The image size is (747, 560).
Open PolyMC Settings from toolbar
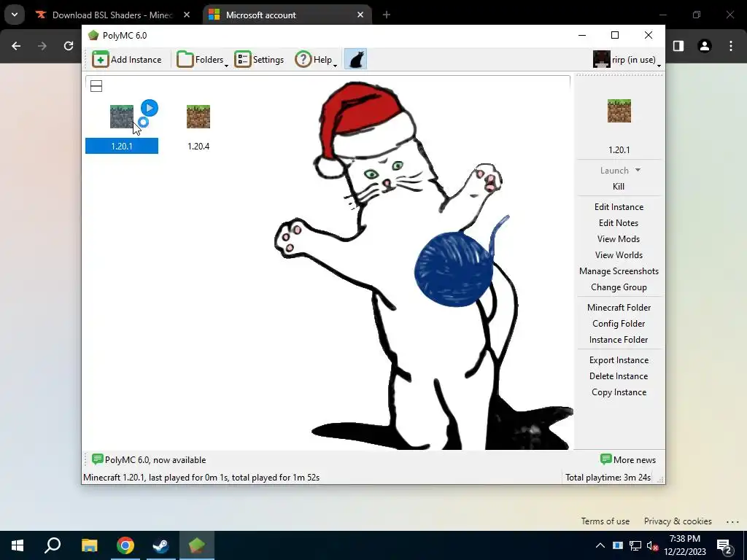pyautogui.click(x=259, y=60)
